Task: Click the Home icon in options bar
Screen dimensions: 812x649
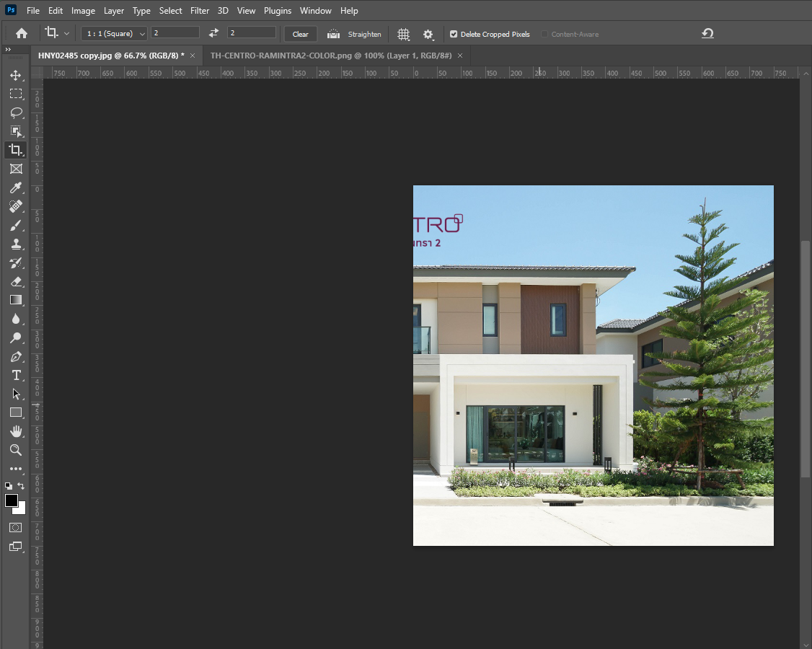Action: point(21,34)
